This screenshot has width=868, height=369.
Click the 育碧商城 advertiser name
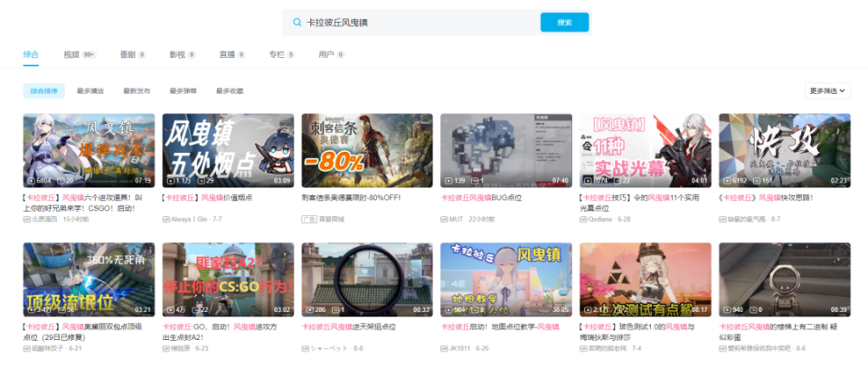point(331,220)
